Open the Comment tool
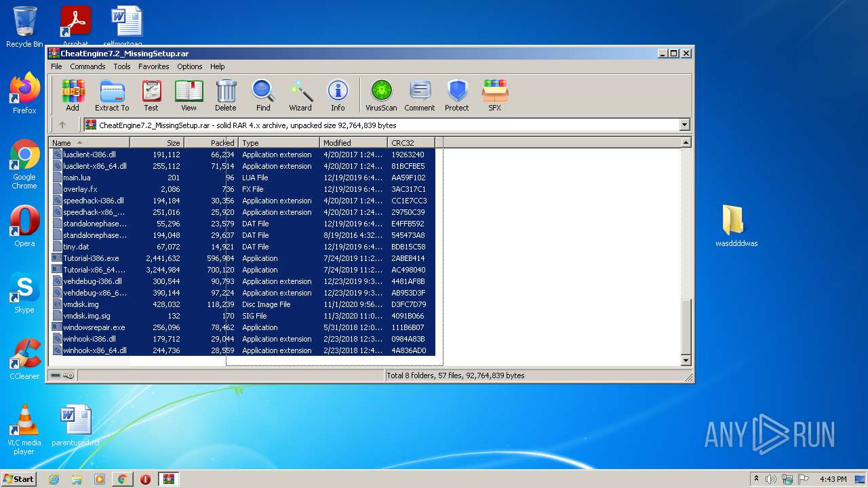 pyautogui.click(x=420, y=96)
